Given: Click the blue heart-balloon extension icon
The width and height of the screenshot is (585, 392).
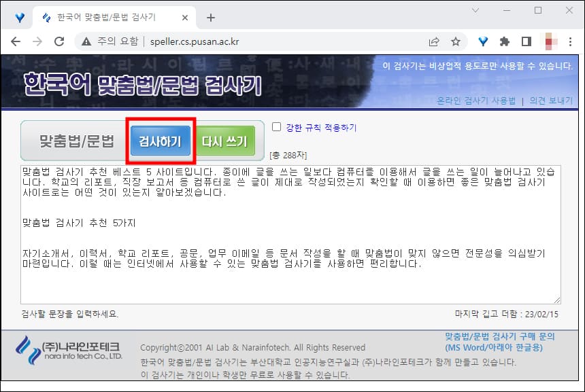Looking at the screenshot, I should pos(483,41).
